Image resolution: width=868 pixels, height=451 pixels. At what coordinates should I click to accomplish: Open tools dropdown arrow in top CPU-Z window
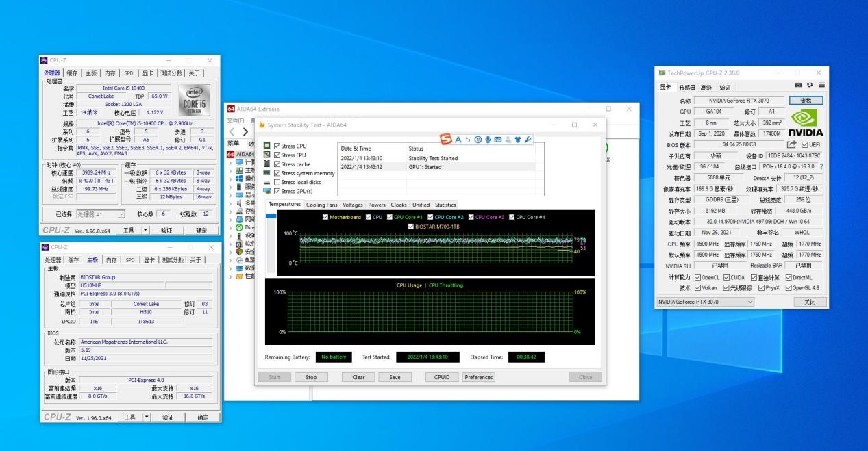[145, 231]
